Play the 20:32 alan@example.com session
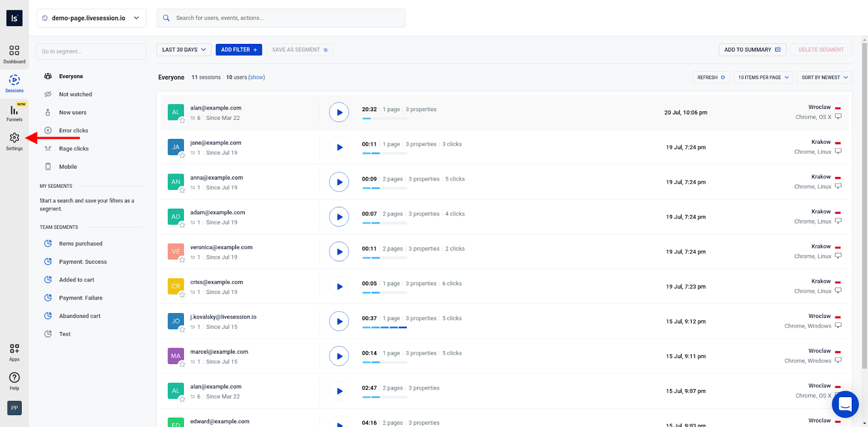Screen dimensions: 868x427 339,112
